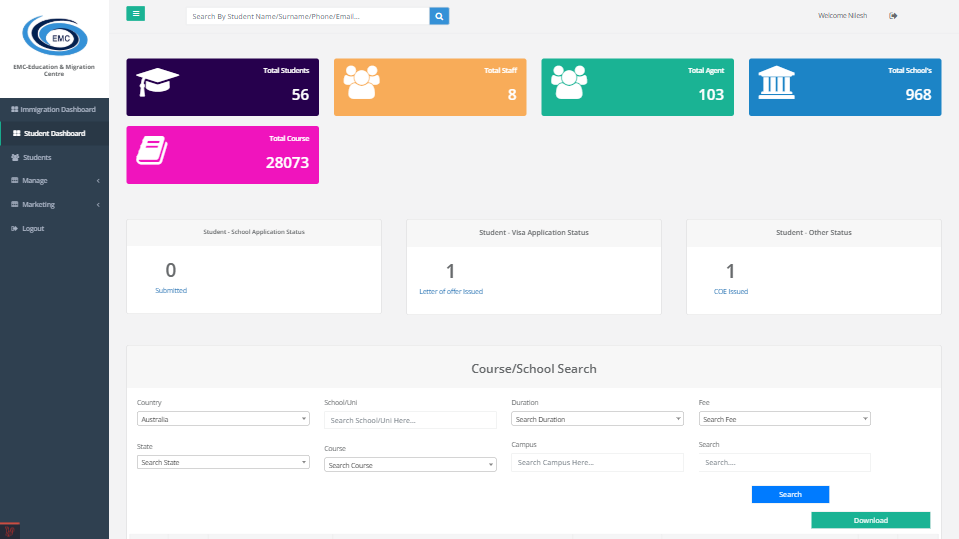Click EMC-Education & Migration Centre text
Viewport: 959px width, 539px height.
click(54, 70)
